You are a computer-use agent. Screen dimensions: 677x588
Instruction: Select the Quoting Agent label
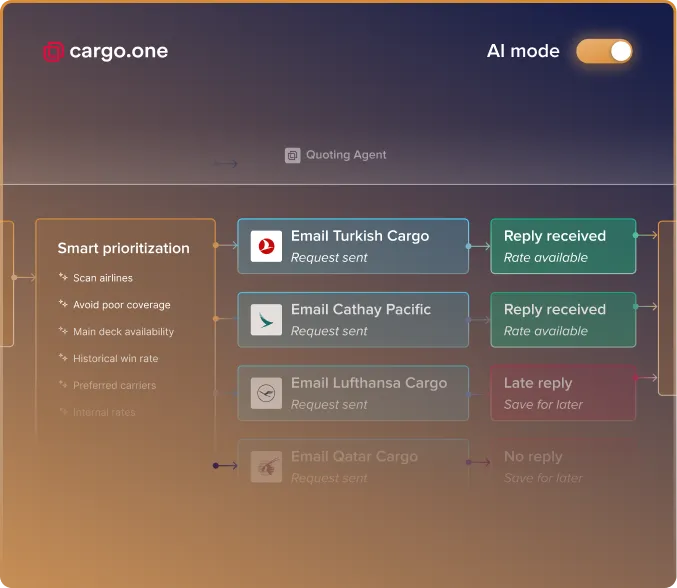pos(346,155)
